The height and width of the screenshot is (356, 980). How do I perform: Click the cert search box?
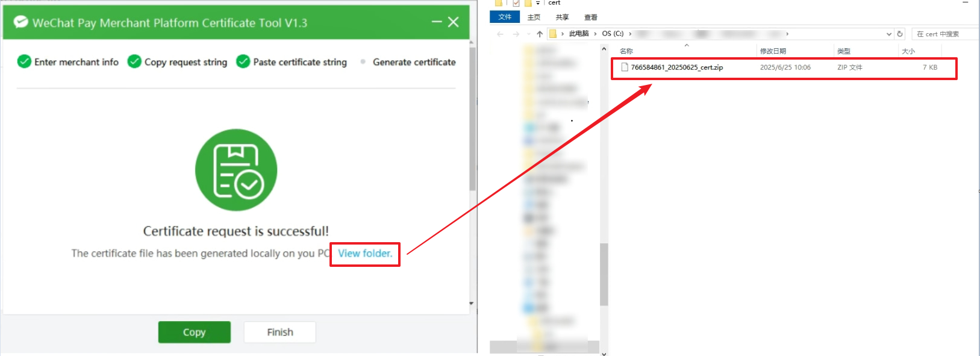(x=946, y=34)
